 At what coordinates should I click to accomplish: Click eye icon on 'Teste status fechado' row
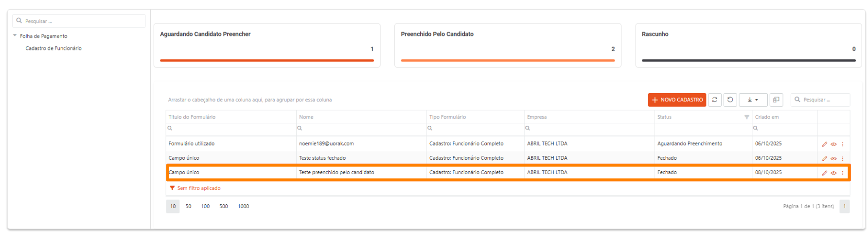coord(833,159)
